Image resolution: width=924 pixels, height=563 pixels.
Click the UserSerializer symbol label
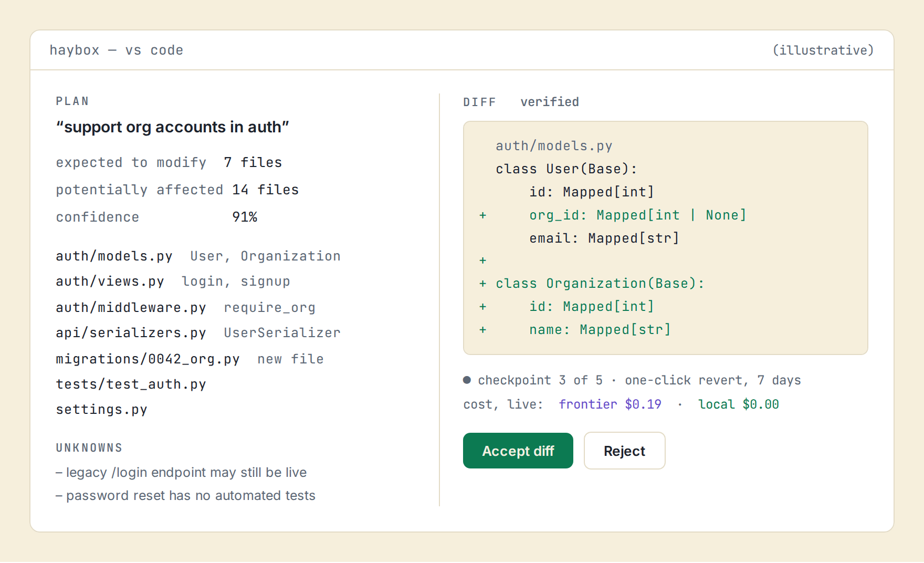tap(282, 333)
